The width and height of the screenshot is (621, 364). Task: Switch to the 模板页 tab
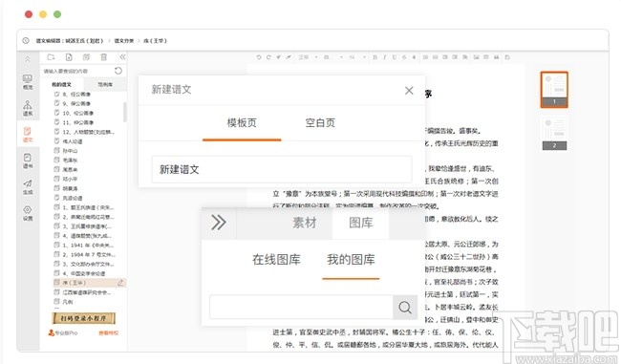tap(242, 123)
